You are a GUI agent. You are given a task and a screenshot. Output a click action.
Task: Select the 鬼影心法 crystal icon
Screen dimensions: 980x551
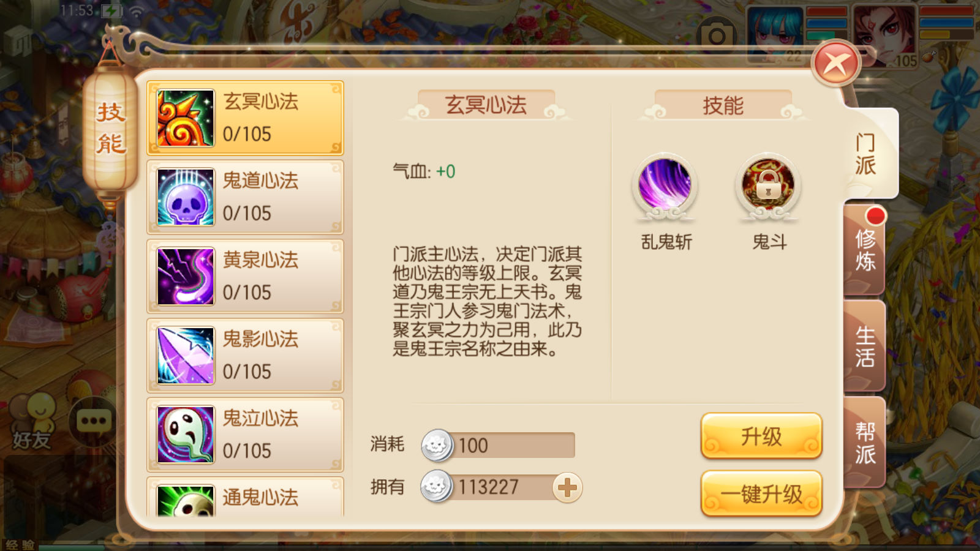186,355
